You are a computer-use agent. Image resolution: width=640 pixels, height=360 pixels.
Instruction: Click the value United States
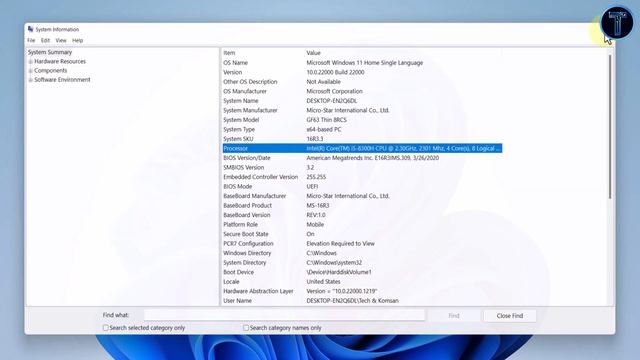coord(323,282)
